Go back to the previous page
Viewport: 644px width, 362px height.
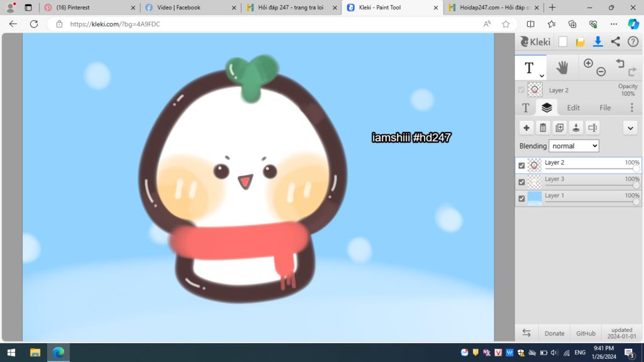click(13, 24)
